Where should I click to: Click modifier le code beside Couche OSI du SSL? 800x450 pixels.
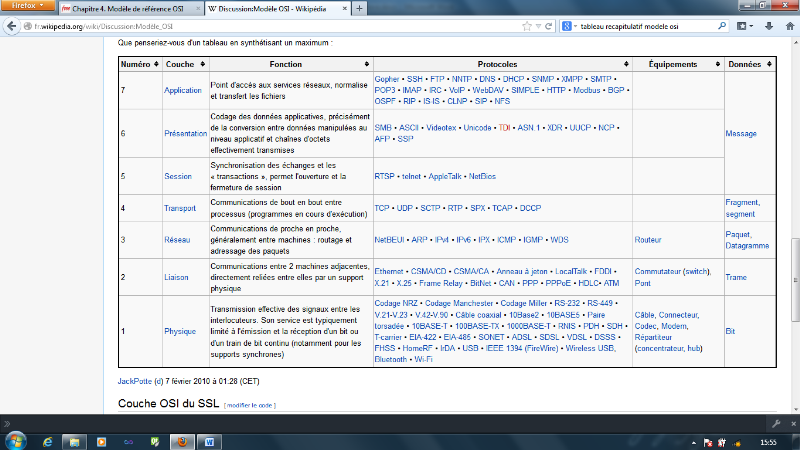coord(250,406)
